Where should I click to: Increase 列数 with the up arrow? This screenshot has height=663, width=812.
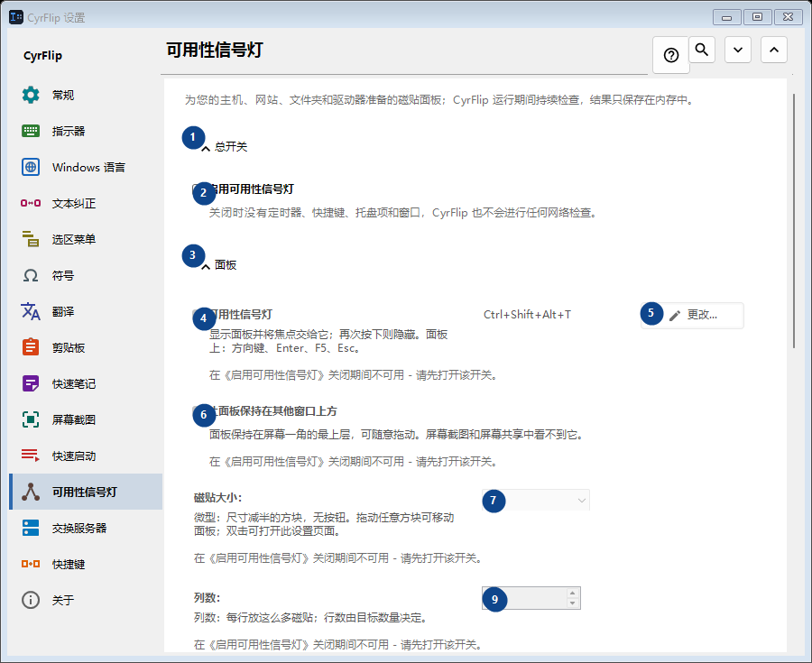(572, 594)
